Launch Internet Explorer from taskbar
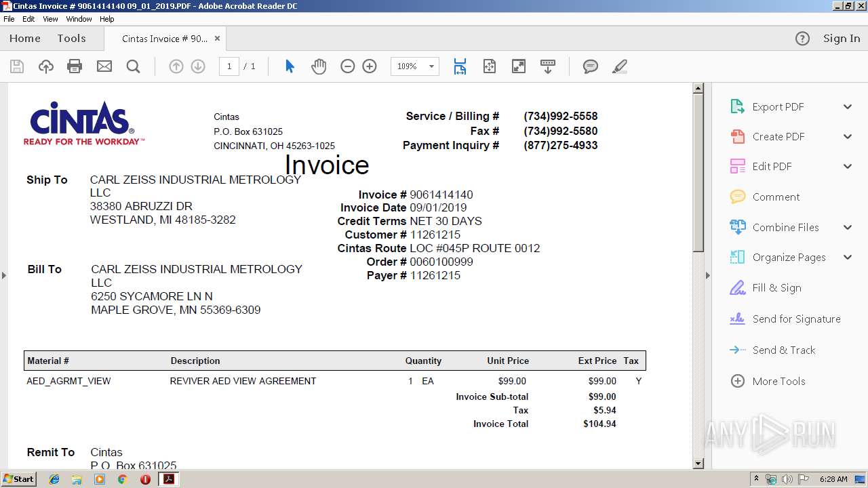The height and width of the screenshot is (488, 868). coord(54,479)
